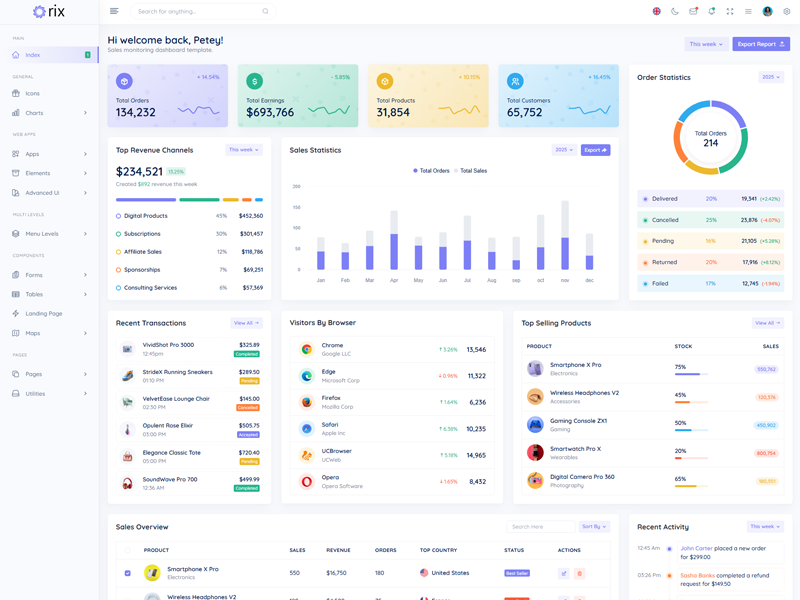The height and width of the screenshot is (600, 800).
Task: Open Landing Page in the sidebar
Action: click(x=44, y=313)
